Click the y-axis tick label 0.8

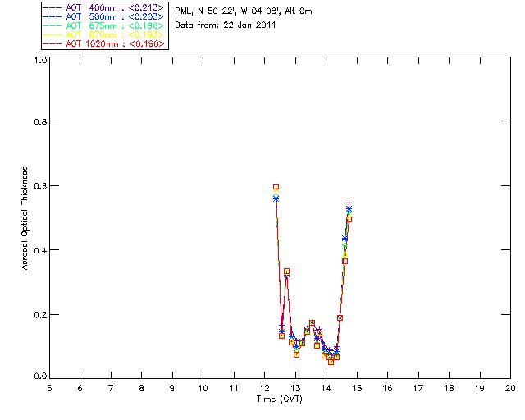[x=40, y=121]
